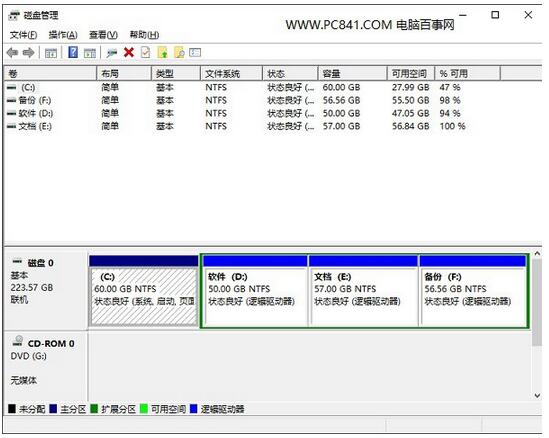549x438 pixels.
Task: Click the Forward arrow toolbar icon
Action: [x=28, y=53]
